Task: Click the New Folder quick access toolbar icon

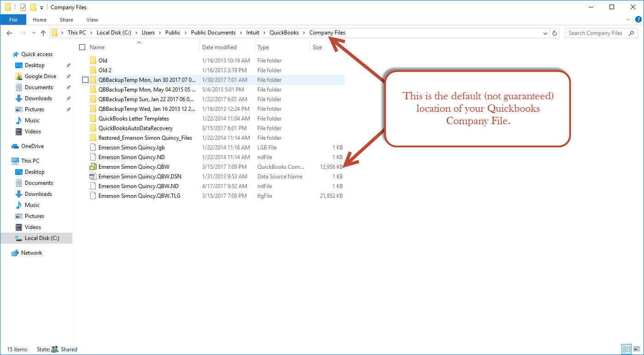Action: 33,7
